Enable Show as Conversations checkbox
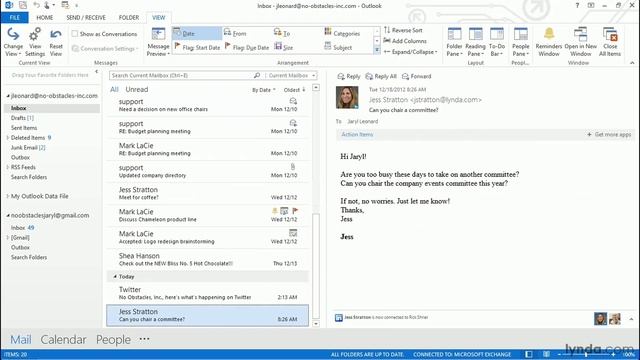 click(75, 34)
